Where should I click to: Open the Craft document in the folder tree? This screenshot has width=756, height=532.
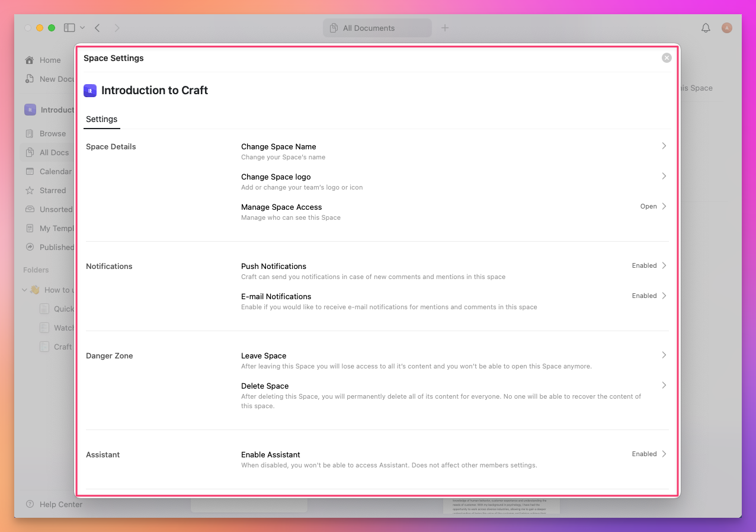click(56, 347)
